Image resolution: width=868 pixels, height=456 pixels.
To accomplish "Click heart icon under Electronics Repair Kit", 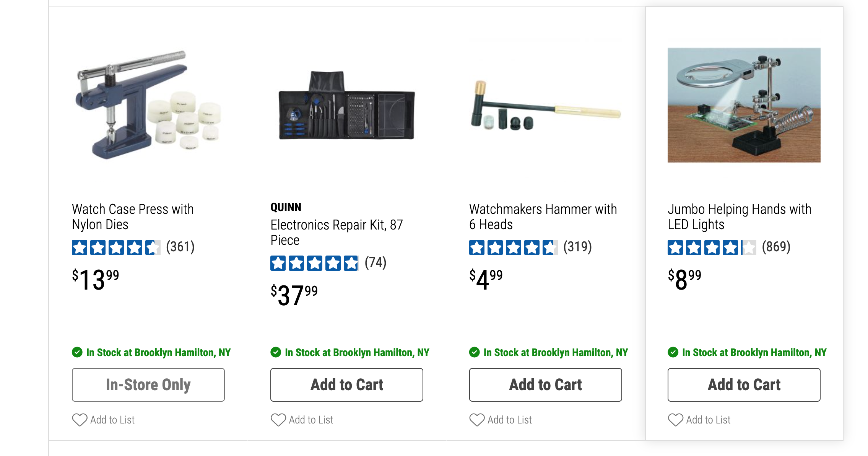I will pos(278,420).
